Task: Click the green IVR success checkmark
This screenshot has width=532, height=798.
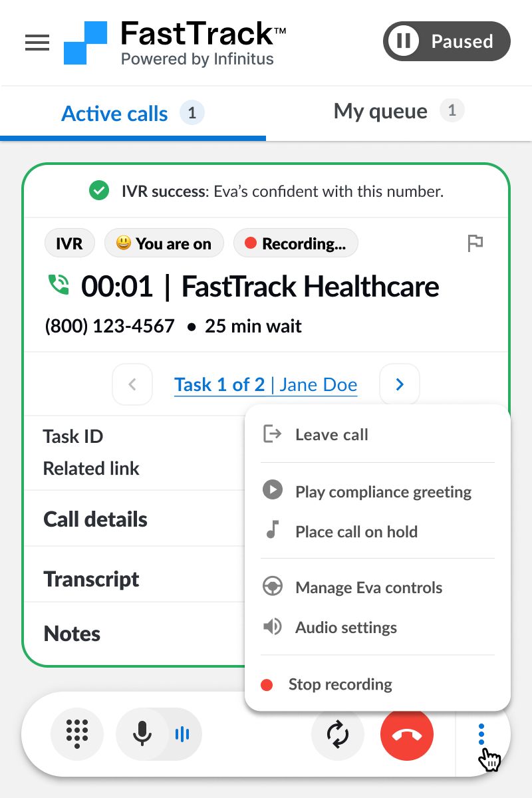Action: tap(99, 192)
